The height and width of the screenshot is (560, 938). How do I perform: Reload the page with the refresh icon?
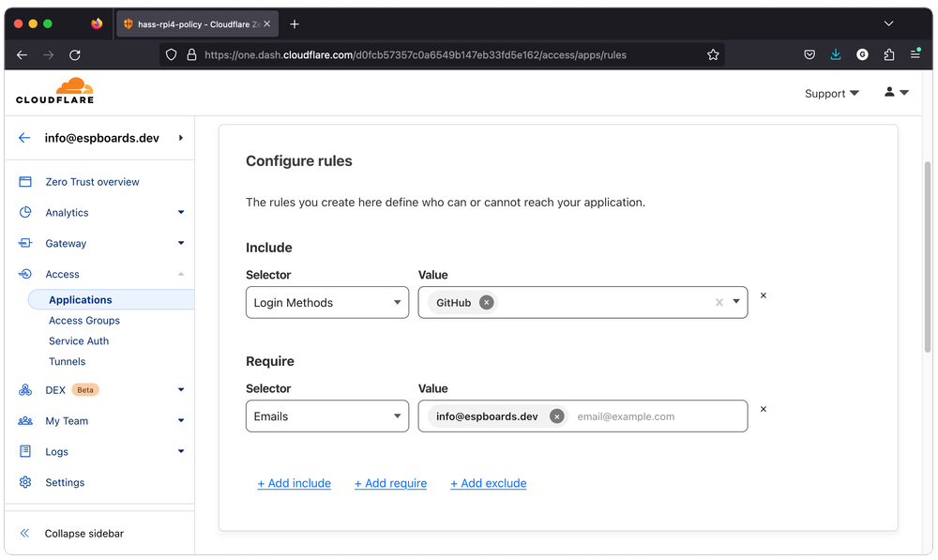pyautogui.click(x=75, y=55)
